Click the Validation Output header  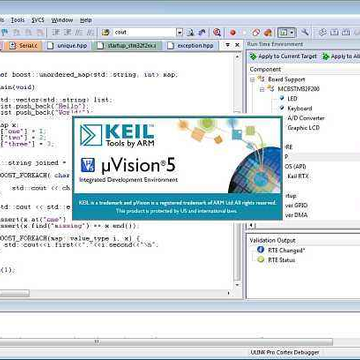tap(273, 240)
